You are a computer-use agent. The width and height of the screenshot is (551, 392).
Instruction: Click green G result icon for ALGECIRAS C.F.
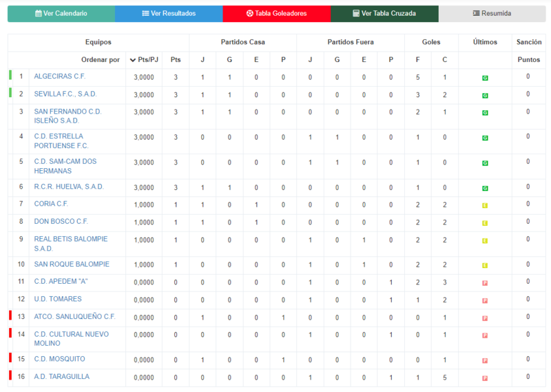[485, 78]
